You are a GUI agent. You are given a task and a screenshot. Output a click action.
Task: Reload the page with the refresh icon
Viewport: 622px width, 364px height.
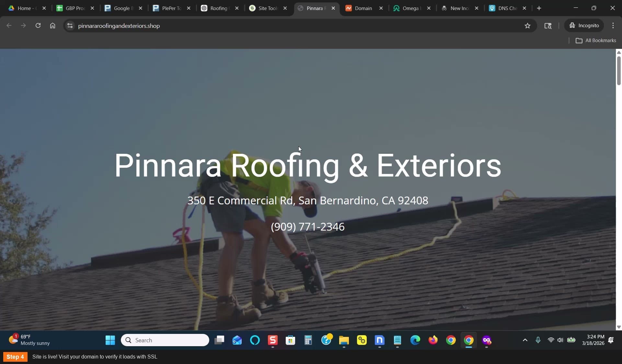point(38,26)
